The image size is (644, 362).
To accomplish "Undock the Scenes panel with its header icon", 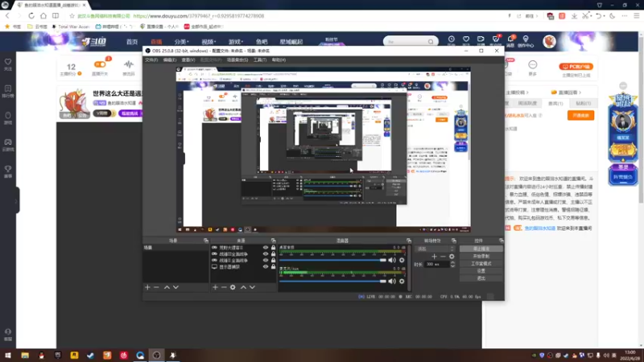I will click(x=206, y=241).
